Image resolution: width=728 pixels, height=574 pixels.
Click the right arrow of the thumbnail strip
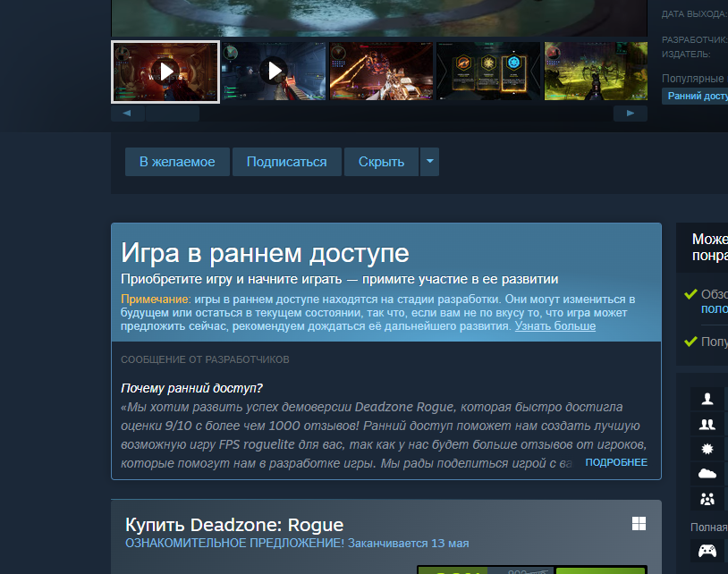click(x=630, y=114)
